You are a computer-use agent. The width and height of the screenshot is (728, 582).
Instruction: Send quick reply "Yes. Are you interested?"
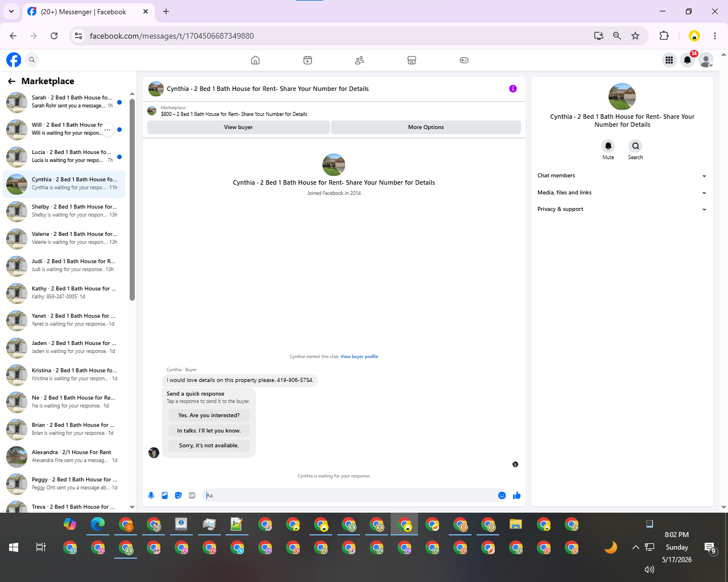tap(209, 415)
